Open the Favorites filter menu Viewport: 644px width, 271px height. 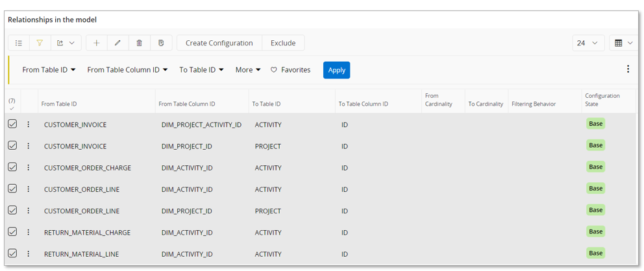[x=290, y=70]
